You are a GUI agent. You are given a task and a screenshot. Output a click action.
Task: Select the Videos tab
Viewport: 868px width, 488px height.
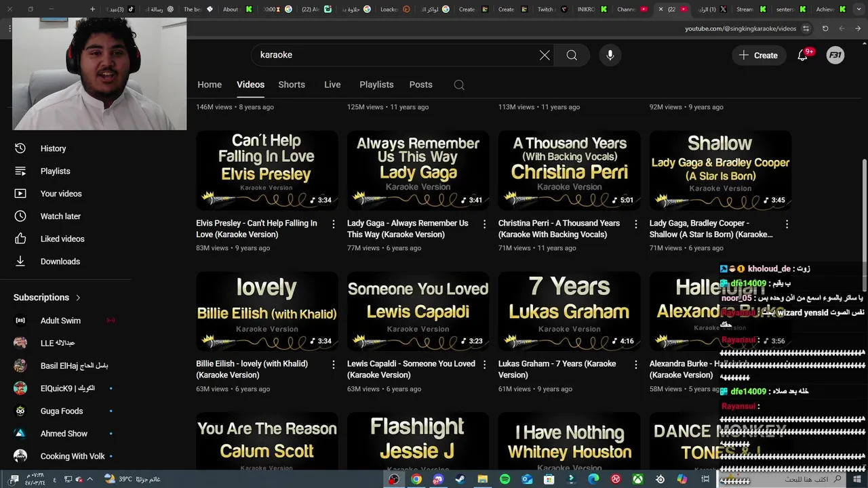(250, 85)
